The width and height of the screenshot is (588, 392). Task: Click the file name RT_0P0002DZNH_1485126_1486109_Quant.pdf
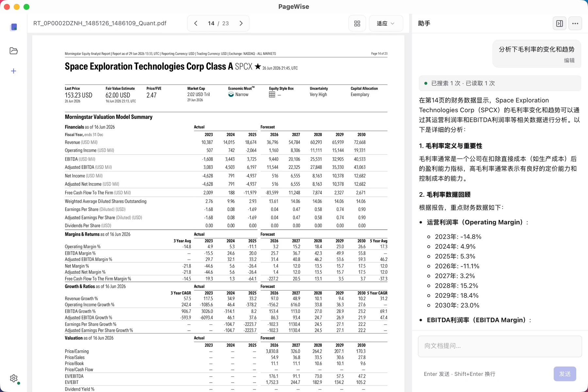[x=100, y=24]
